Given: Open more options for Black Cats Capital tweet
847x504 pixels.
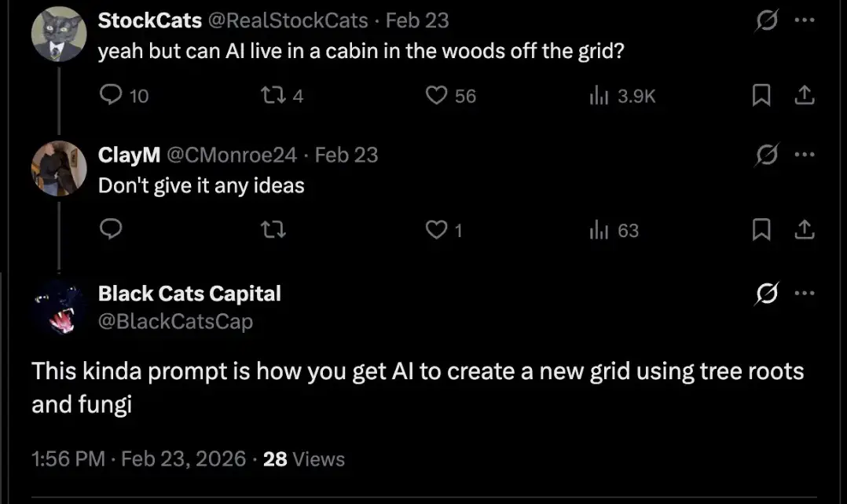Looking at the screenshot, I should 804,294.
